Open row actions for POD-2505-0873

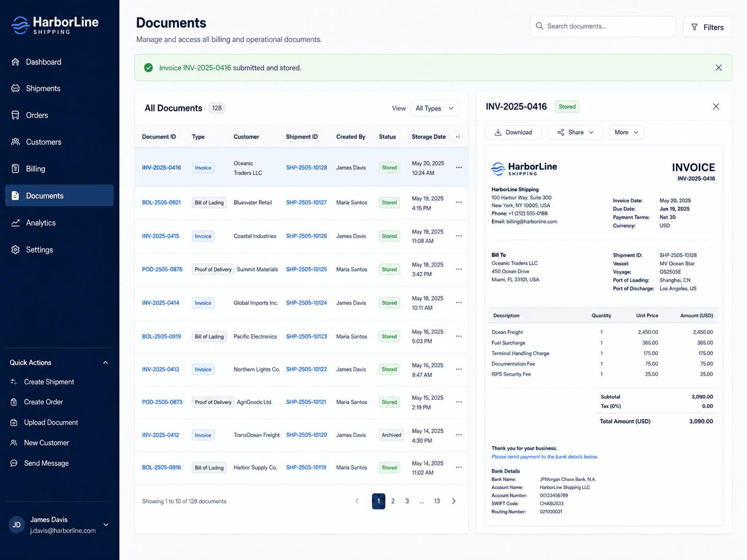tap(459, 402)
